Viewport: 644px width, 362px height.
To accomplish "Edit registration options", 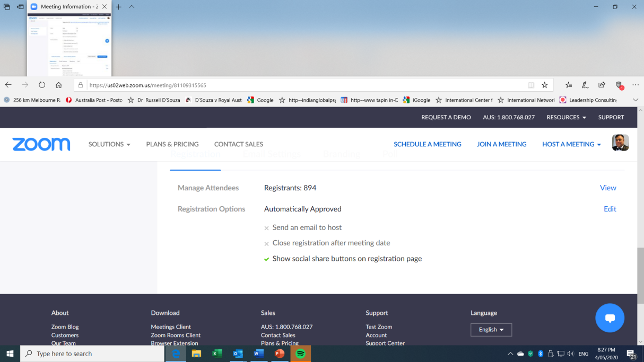I will click(x=610, y=209).
